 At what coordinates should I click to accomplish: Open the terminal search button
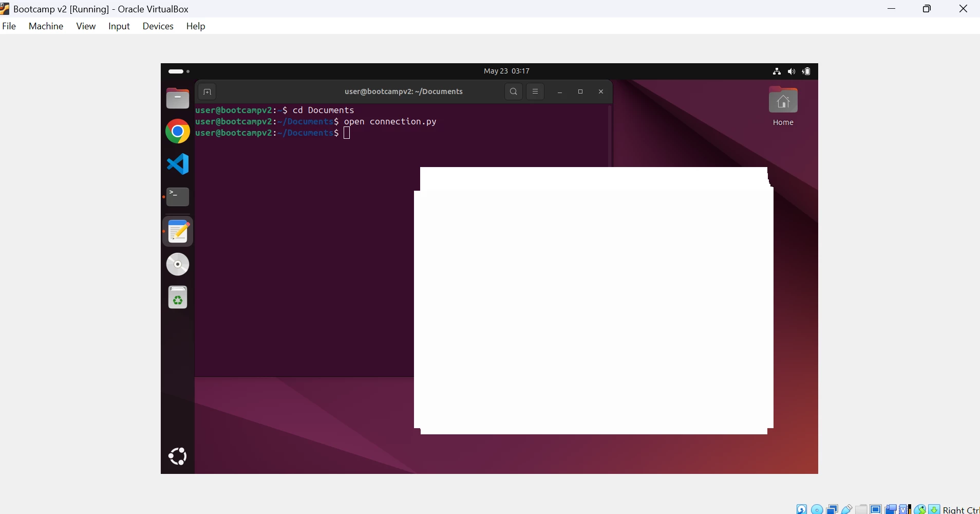[x=514, y=92]
